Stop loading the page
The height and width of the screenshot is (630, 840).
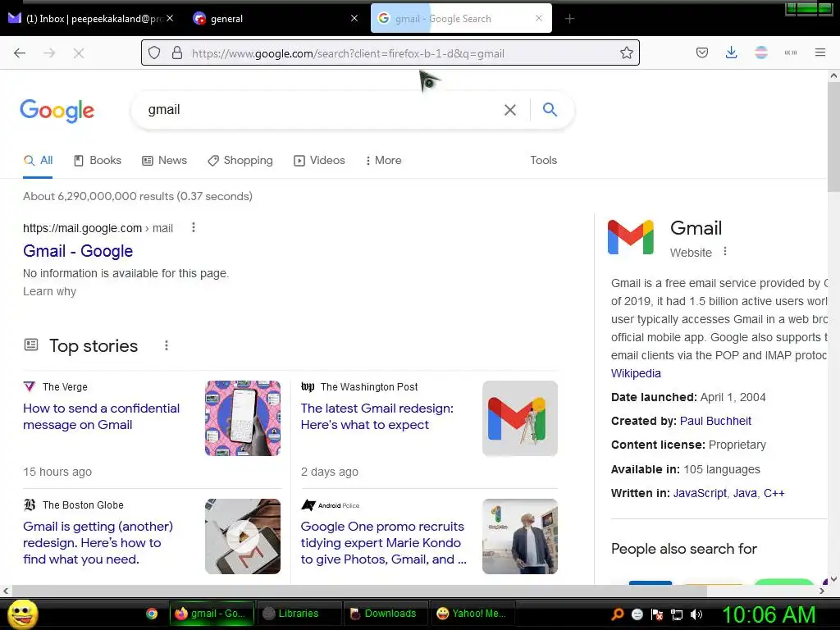[x=79, y=53]
